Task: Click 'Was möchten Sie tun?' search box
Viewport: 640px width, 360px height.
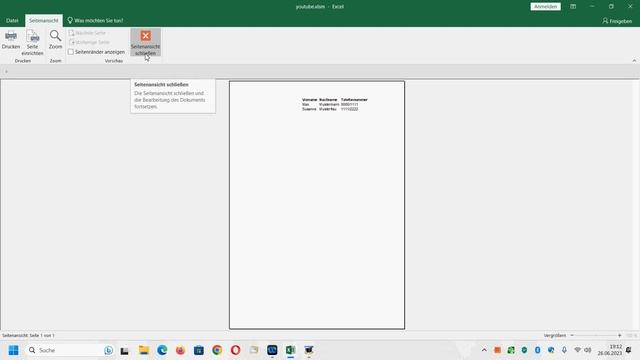Action: click(95, 20)
